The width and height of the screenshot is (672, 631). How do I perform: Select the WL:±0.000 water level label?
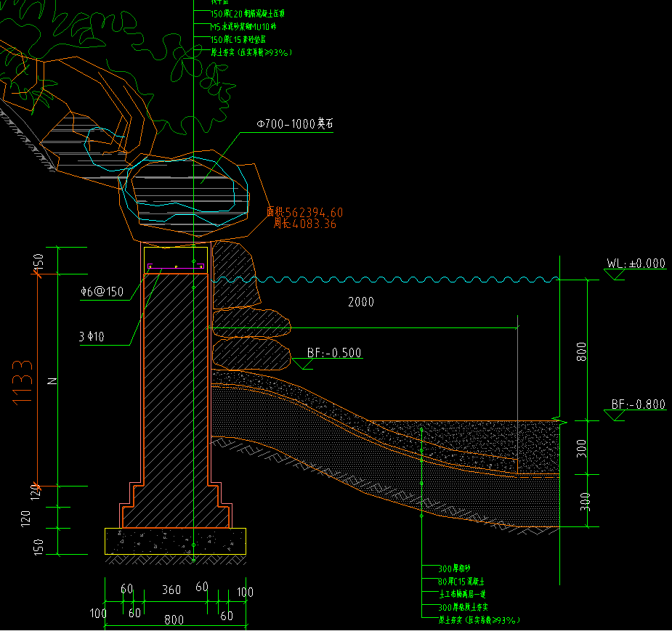(x=636, y=264)
